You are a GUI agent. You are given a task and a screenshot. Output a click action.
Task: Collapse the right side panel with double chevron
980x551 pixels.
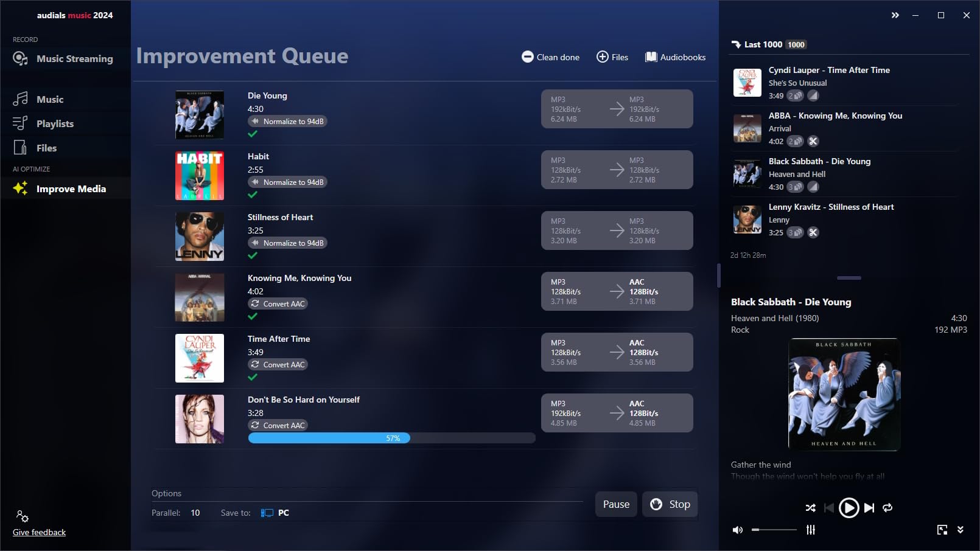(895, 15)
